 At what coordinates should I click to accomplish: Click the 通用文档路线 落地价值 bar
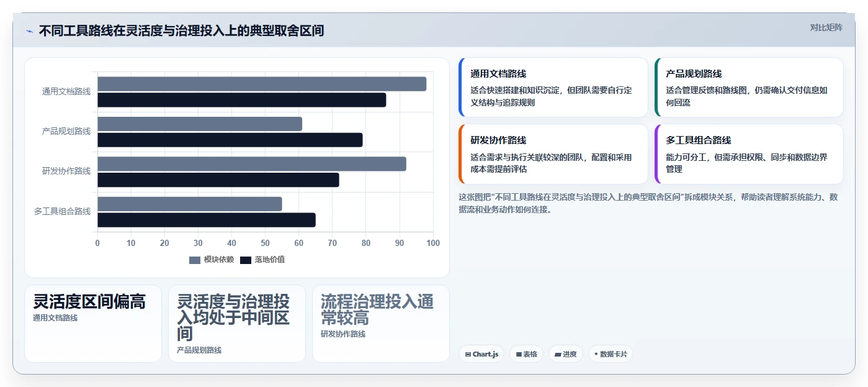pyautogui.click(x=241, y=100)
